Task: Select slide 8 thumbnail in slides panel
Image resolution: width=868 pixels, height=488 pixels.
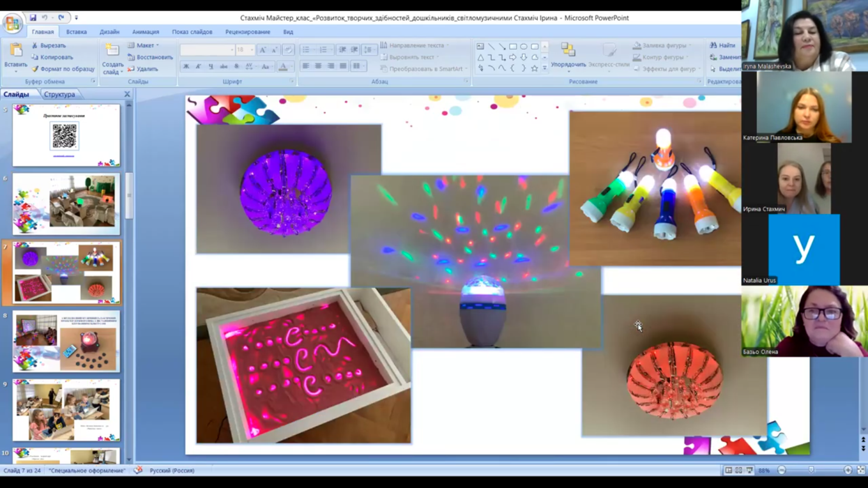Action: point(66,341)
